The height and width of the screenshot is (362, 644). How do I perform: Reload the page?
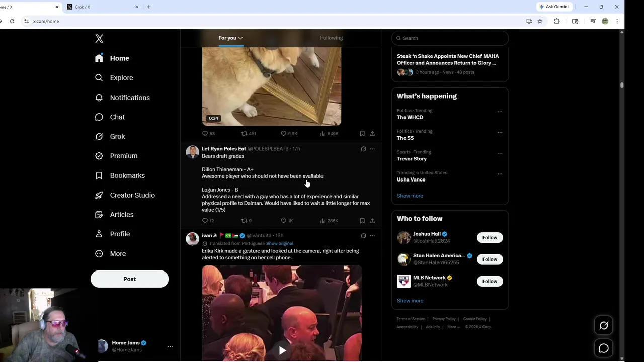coord(12,21)
